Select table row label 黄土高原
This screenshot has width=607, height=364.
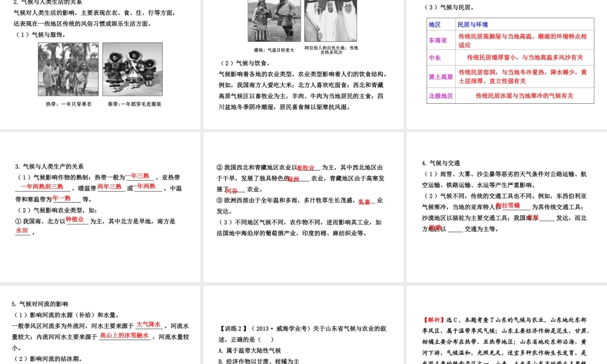click(441, 76)
